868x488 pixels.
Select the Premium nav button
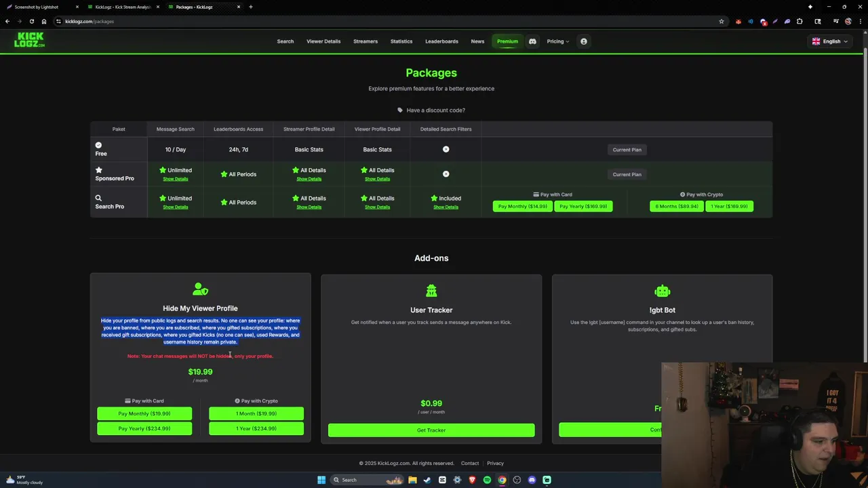coord(507,41)
